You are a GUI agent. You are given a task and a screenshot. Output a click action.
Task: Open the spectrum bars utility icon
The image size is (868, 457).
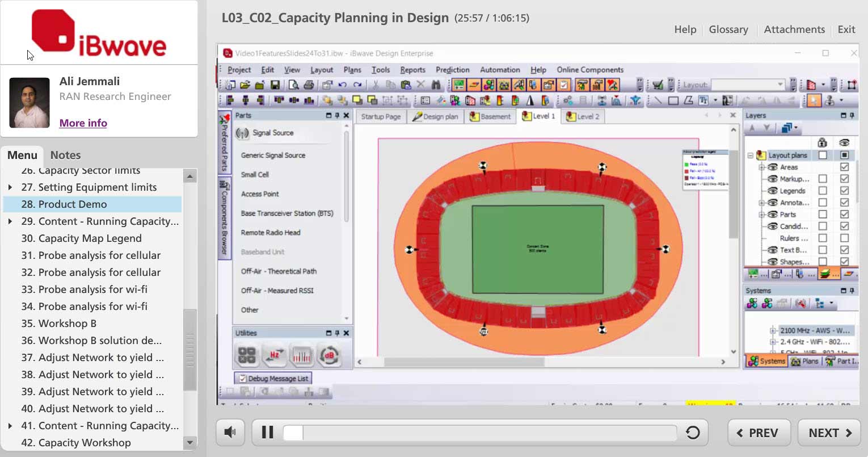click(x=302, y=355)
